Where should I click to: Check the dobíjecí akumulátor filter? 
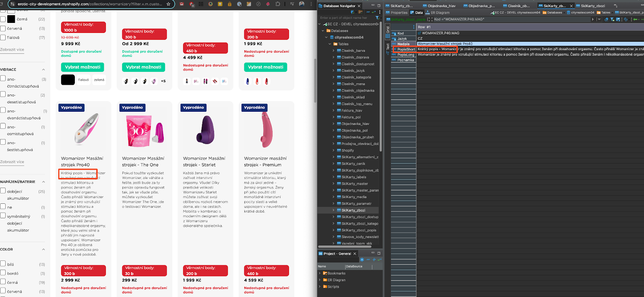(3, 191)
